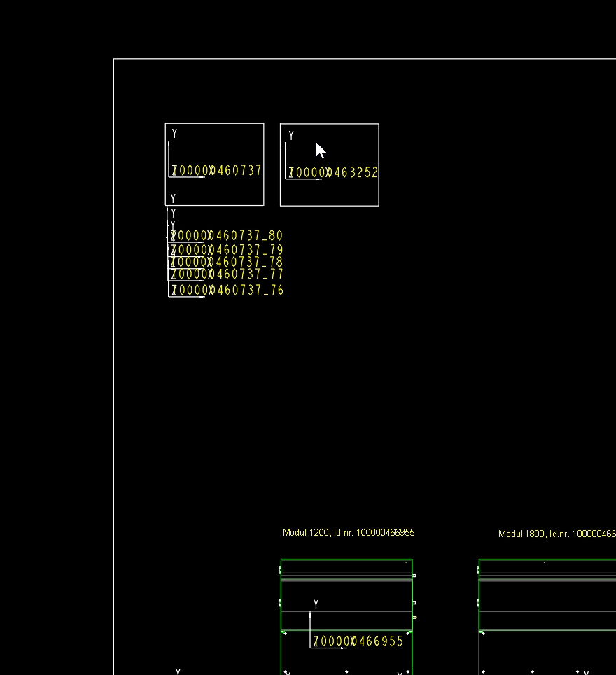
Task: Click the label ending 463252 in second box
Action: point(334,172)
